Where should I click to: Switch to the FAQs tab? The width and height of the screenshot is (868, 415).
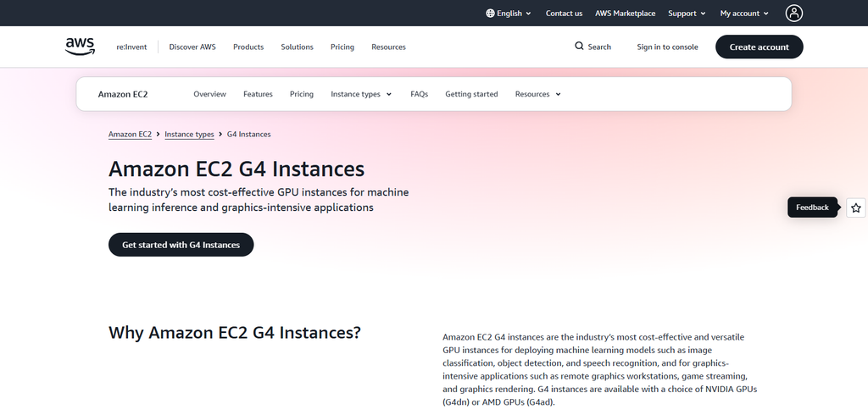(419, 94)
